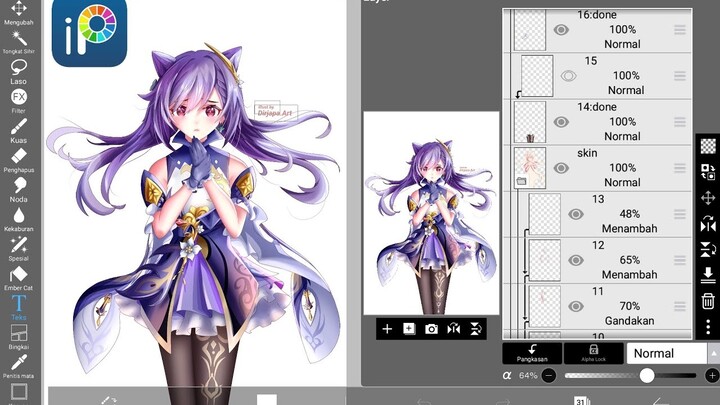Select the Penghapus eraser tool
The width and height of the screenshot is (720, 405).
tap(18, 160)
